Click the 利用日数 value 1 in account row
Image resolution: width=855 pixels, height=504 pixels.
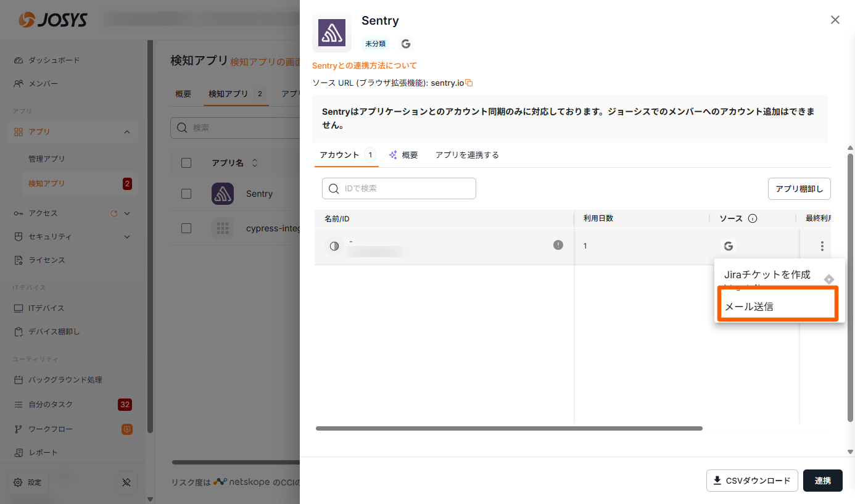coord(585,246)
